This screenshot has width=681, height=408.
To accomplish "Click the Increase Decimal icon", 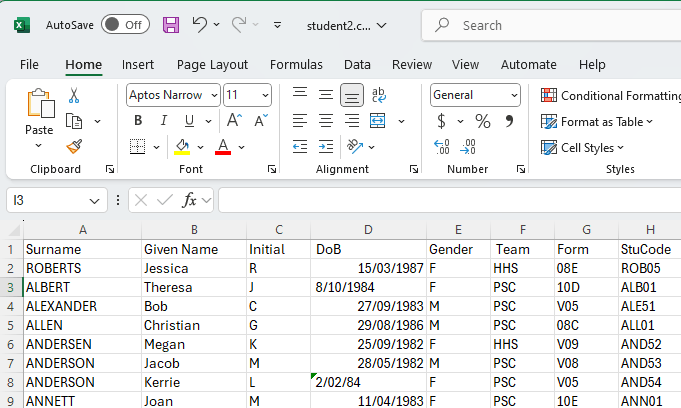I will 442,147.
